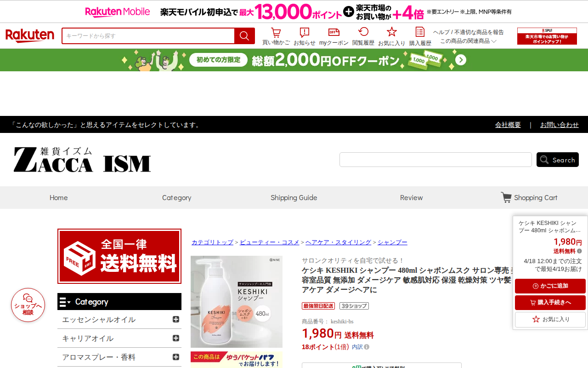Click the Rakuten logo in the header
The width and height of the screenshot is (588, 368).
click(30, 36)
